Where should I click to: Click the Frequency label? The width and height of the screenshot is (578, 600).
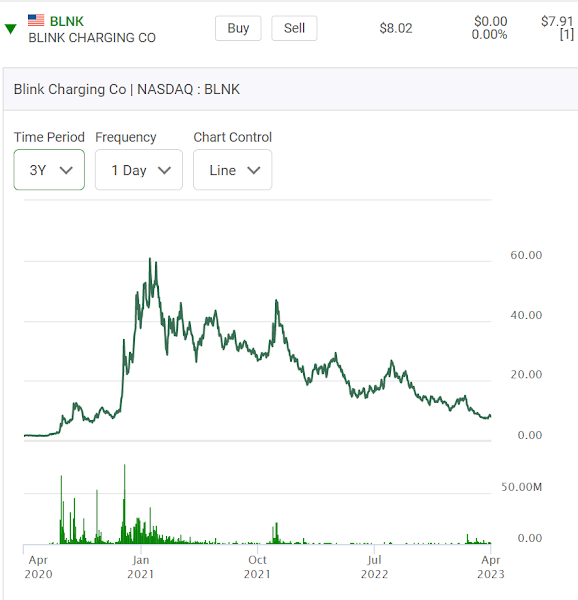[125, 137]
